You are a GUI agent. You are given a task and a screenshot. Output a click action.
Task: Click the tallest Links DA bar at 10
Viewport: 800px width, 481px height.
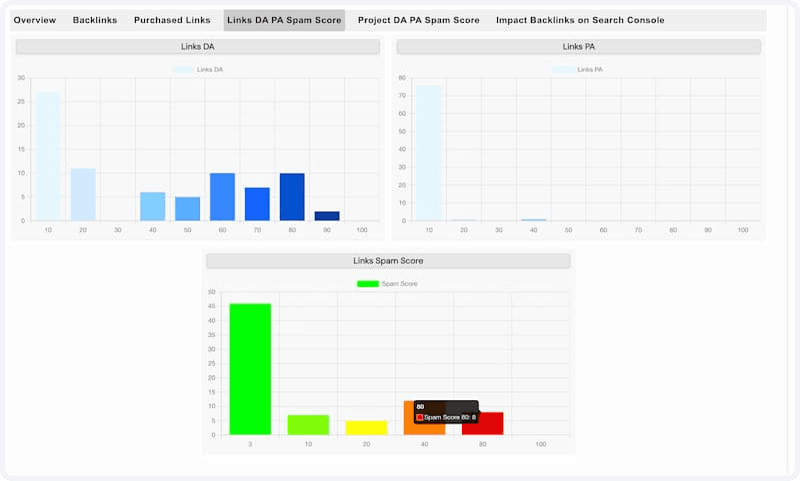(x=48, y=157)
